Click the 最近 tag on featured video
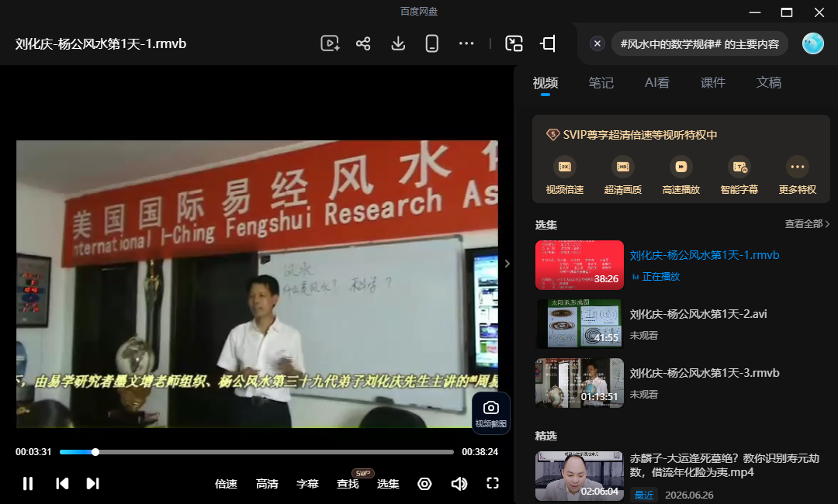Image resolution: width=838 pixels, height=504 pixels. coord(644,495)
